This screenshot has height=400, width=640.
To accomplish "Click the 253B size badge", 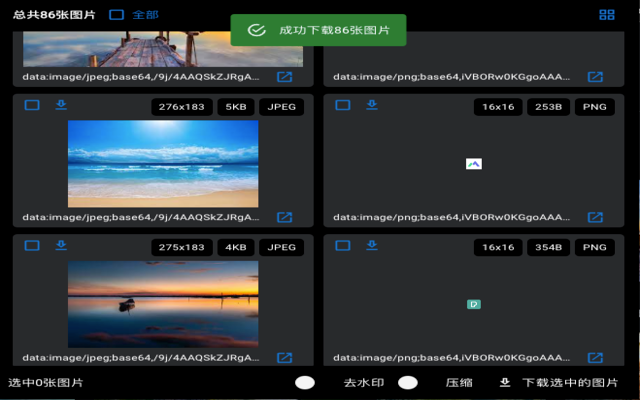I will click(x=548, y=107).
